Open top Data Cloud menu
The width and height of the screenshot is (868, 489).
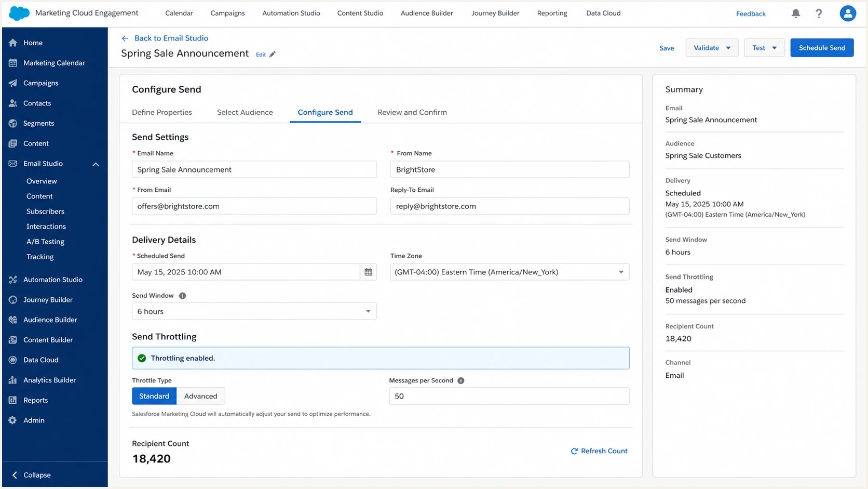603,14
